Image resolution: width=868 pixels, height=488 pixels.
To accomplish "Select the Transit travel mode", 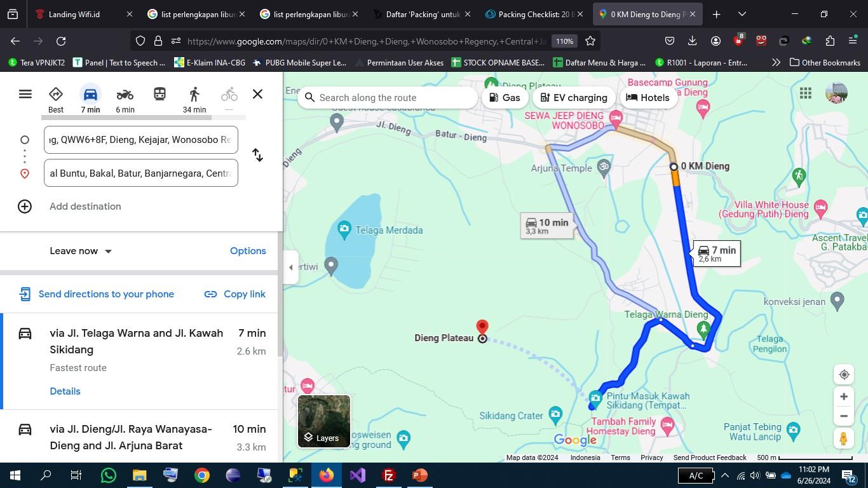I will pos(159,94).
